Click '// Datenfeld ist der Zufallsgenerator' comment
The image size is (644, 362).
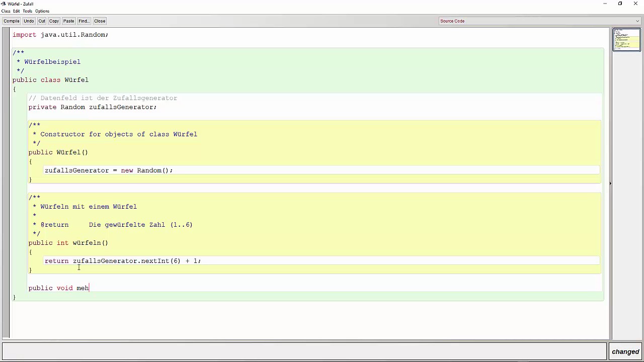coord(103,98)
